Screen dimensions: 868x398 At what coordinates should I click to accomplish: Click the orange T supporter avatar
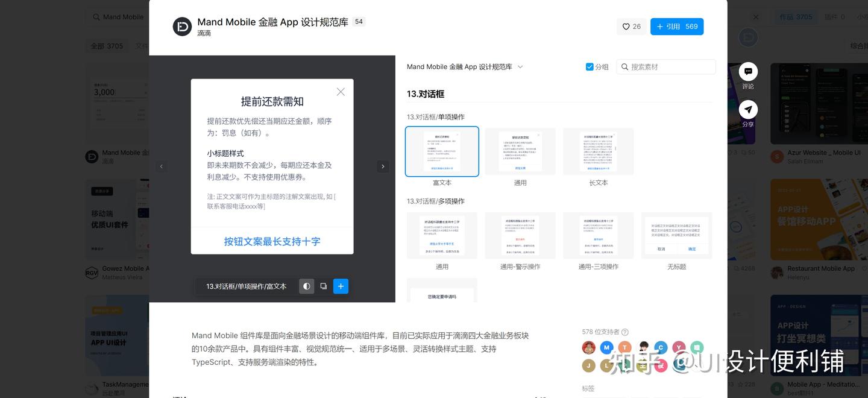[625, 347]
